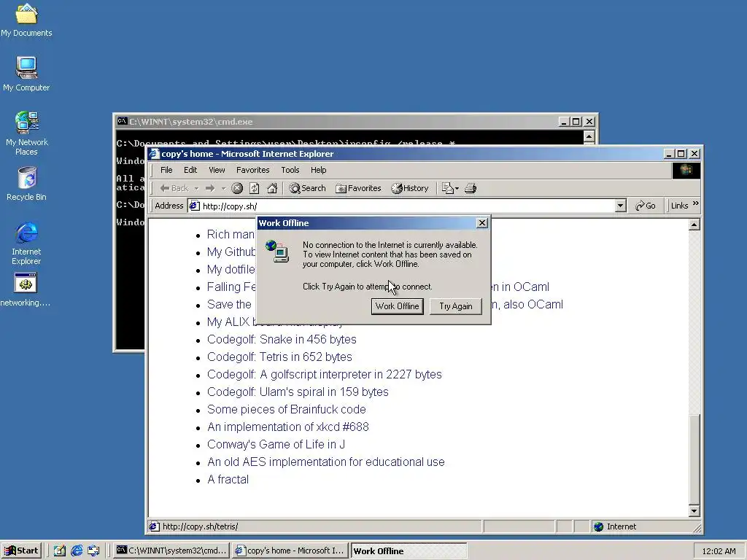Launch Internet Explorer from quick launch

(77, 551)
